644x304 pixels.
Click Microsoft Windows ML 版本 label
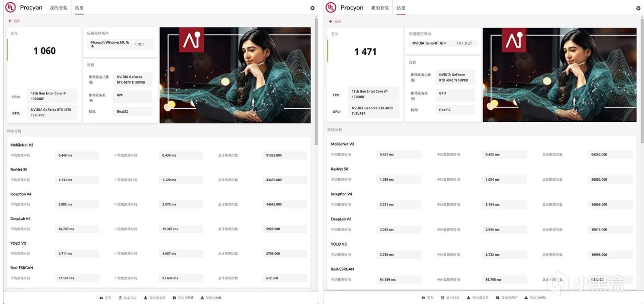[110, 44]
